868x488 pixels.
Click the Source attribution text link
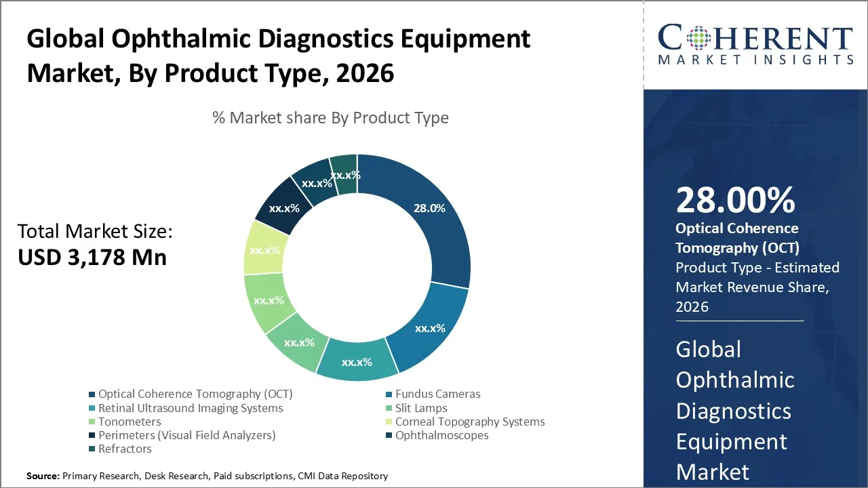click(206, 476)
